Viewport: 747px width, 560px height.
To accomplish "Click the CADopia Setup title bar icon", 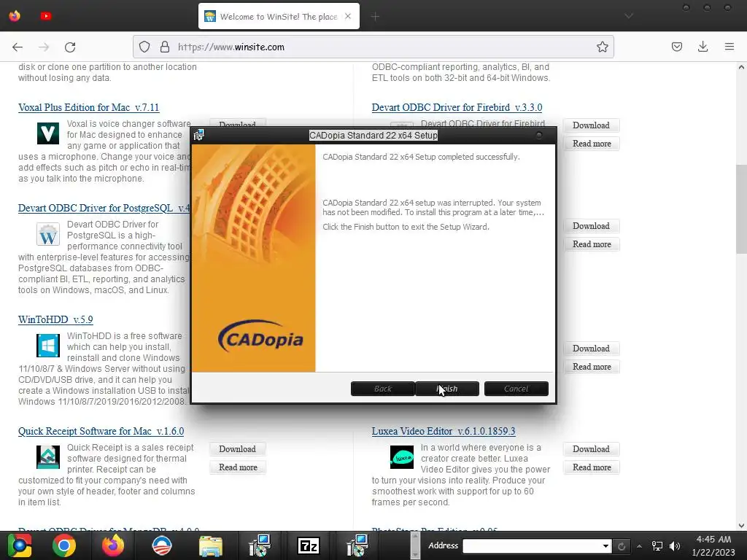I will [198, 135].
